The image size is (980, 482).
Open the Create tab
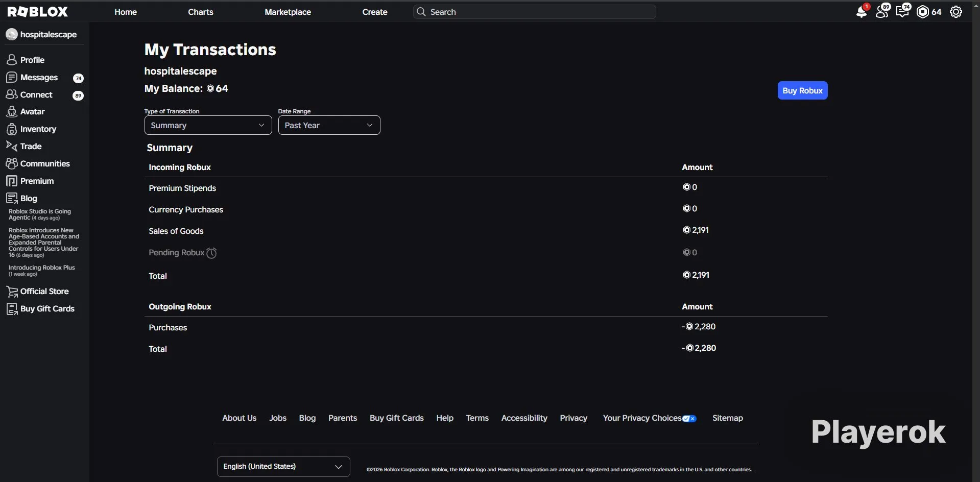[x=375, y=12]
